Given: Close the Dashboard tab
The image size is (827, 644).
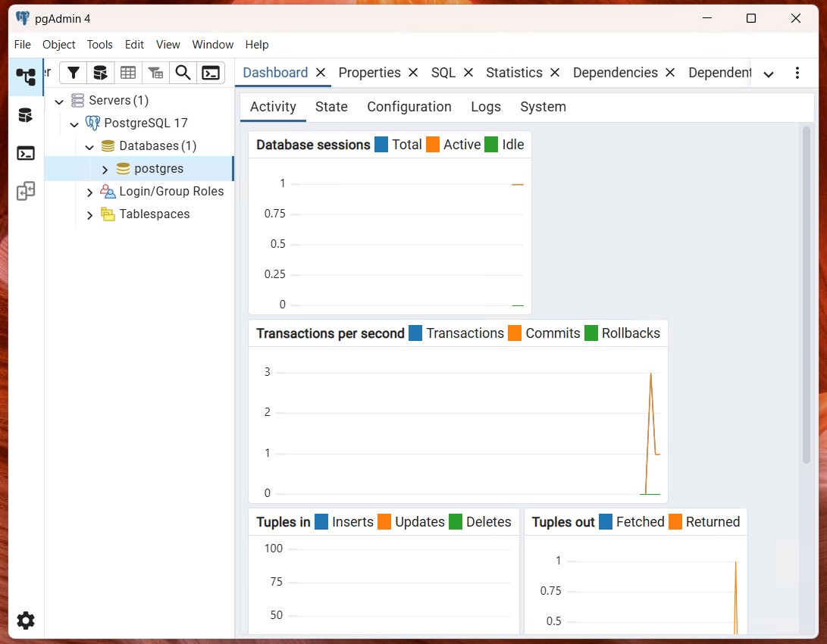Looking at the screenshot, I should pyautogui.click(x=320, y=73).
